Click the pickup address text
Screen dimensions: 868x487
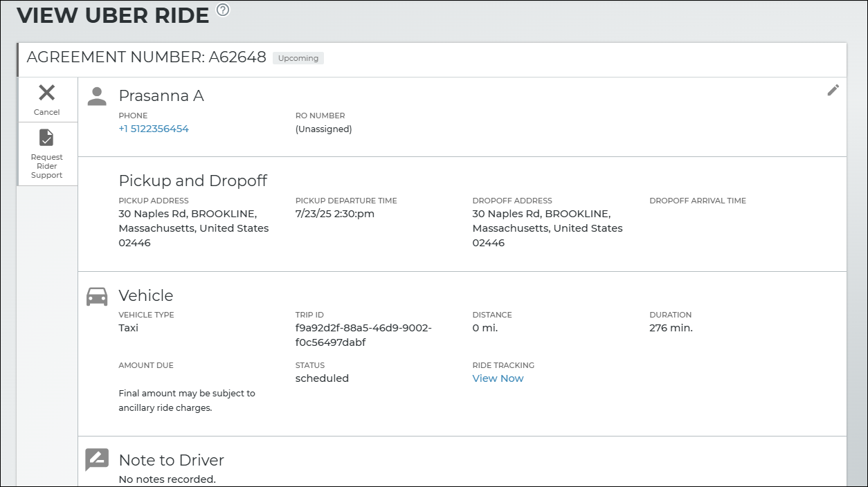[193, 228]
